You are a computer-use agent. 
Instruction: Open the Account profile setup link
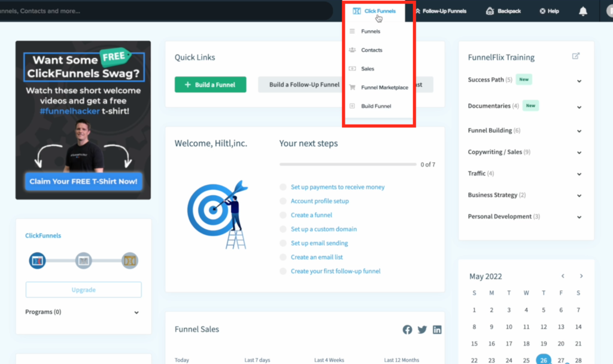pyautogui.click(x=320, y=201)
